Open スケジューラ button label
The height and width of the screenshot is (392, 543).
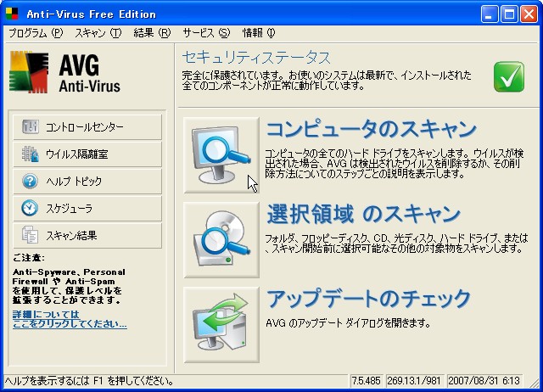[69, 208]
